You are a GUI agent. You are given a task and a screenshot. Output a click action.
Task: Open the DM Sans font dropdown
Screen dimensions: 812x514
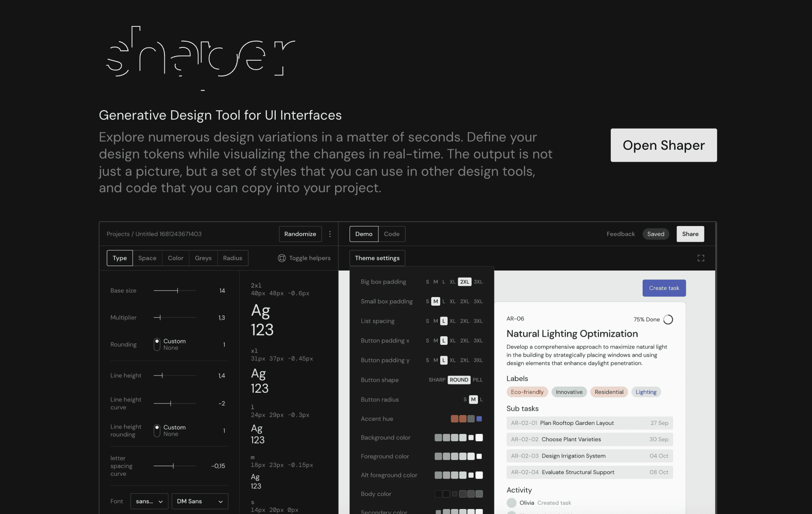pyautogui.click(x=200, y=501)
